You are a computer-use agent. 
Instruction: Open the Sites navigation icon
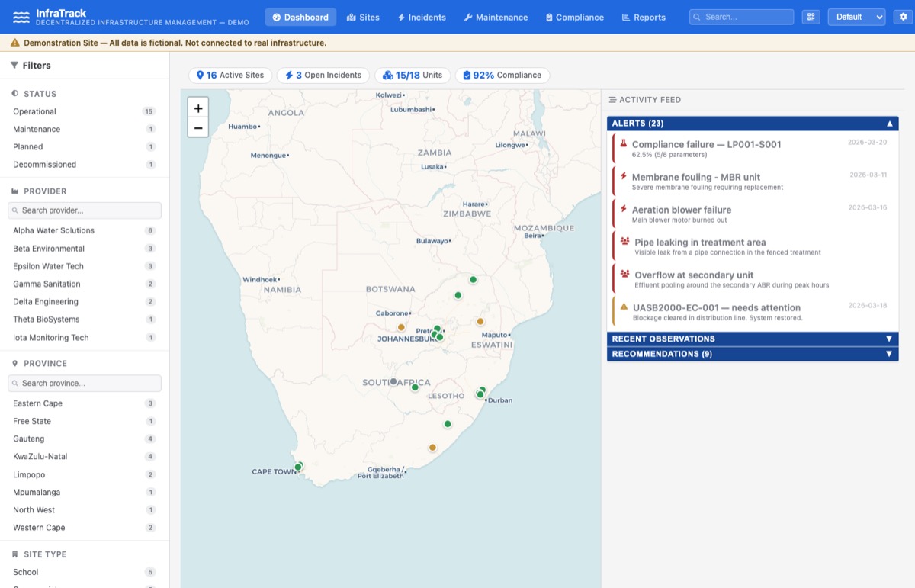pos(351,17)
